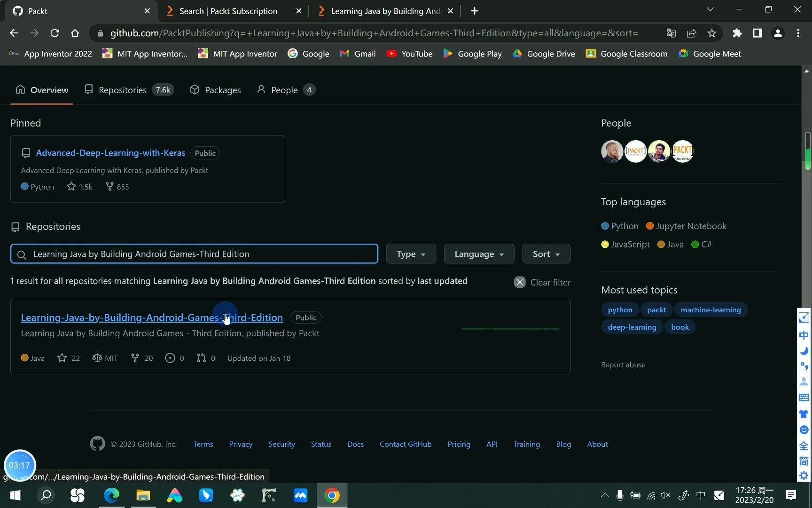Open browser home page
This screenshot has height=508, width=812.
(75, 33)
